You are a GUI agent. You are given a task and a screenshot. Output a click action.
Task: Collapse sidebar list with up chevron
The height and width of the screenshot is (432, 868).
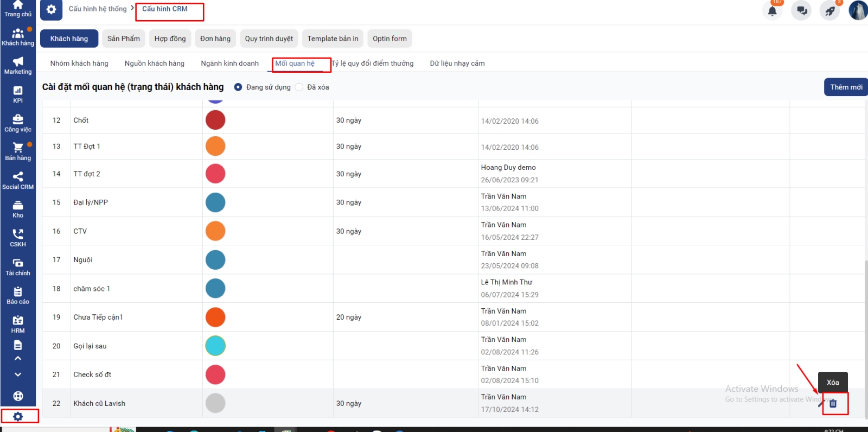[18, 358]
